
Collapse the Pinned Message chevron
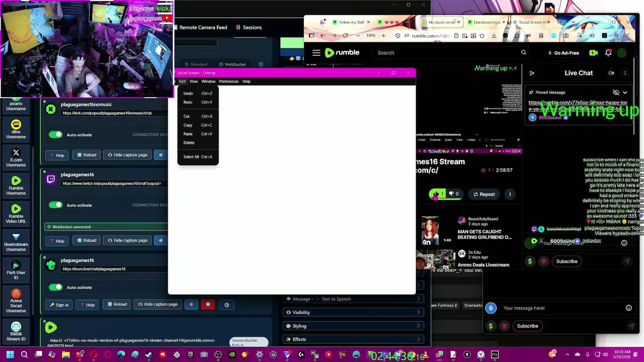(625, 93)
